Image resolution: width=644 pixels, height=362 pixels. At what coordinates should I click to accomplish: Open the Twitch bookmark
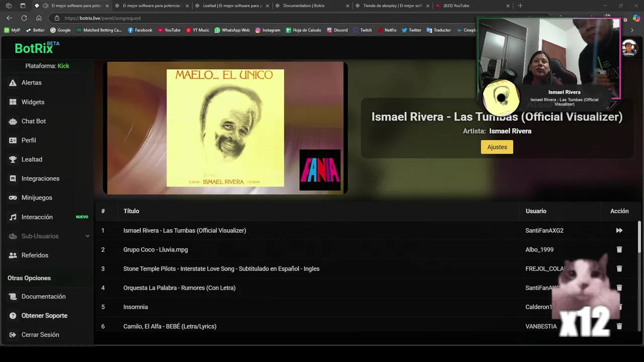click(363, 30)
